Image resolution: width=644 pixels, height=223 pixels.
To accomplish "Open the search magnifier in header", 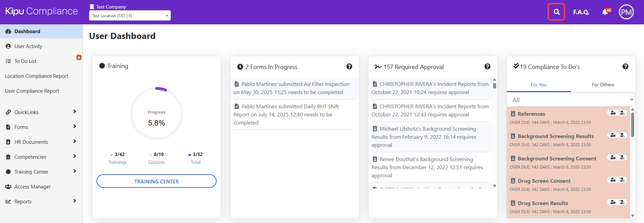I will click(556, 12).
